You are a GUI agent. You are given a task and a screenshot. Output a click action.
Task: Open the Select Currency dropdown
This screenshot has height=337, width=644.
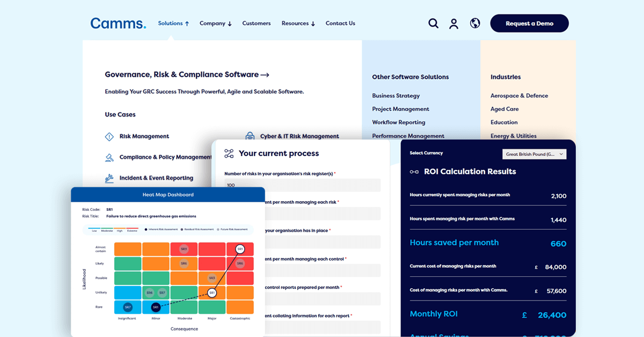point(535,155)
